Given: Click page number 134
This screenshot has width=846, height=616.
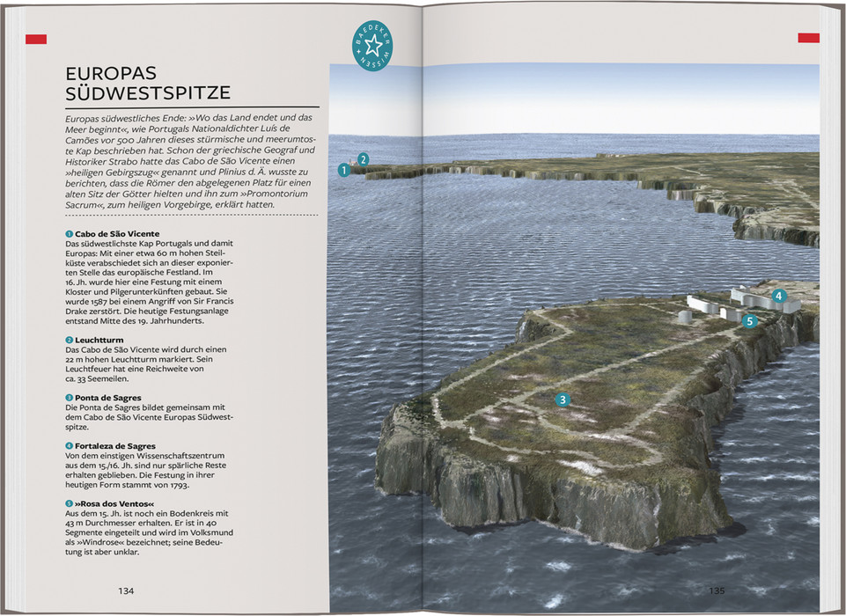Looking at the screenshot, I should [x=129, y=590].
